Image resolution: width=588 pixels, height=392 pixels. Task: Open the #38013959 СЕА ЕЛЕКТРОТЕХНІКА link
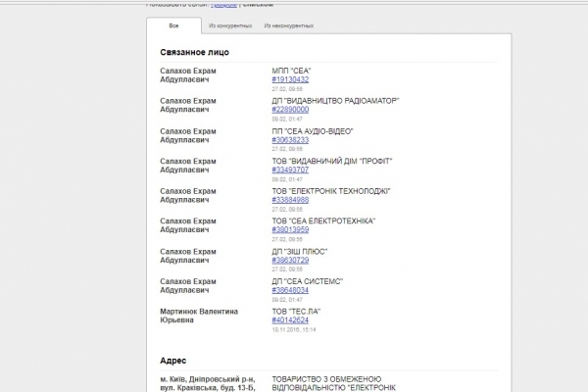(x=290, y=230)
